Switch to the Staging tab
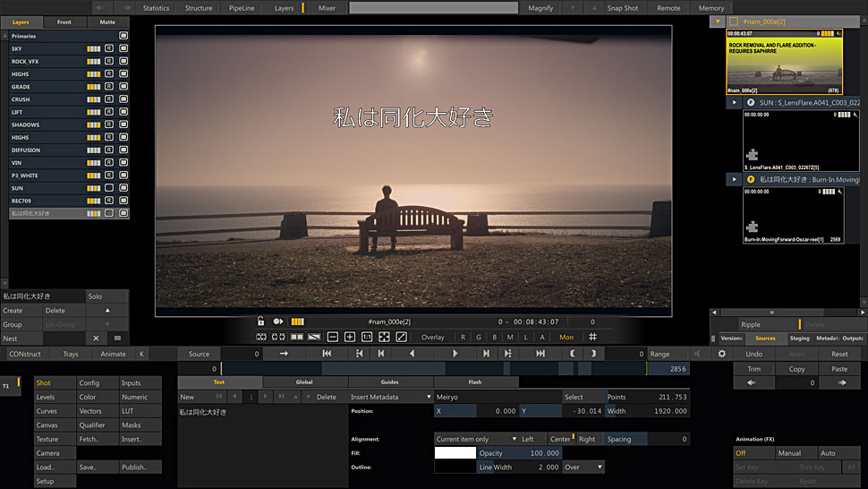 (x=799, y=339)
